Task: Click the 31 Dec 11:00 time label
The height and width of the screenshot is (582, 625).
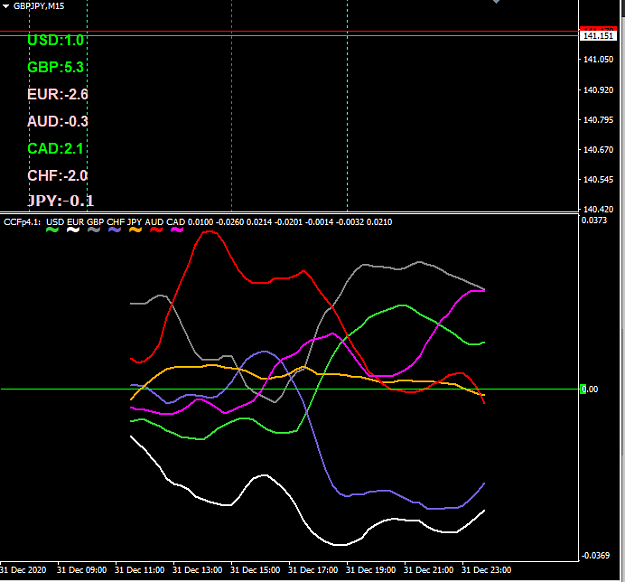Action: (140, 570)
